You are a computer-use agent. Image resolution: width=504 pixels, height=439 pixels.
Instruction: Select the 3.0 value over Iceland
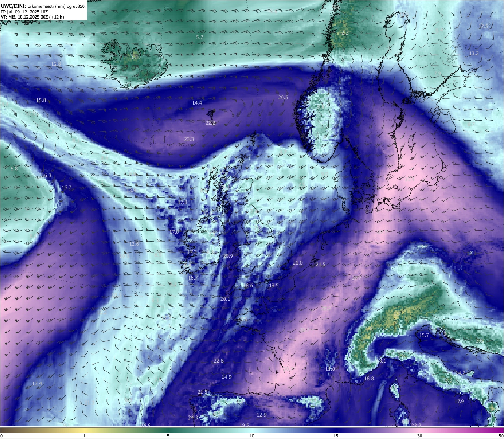134,57
